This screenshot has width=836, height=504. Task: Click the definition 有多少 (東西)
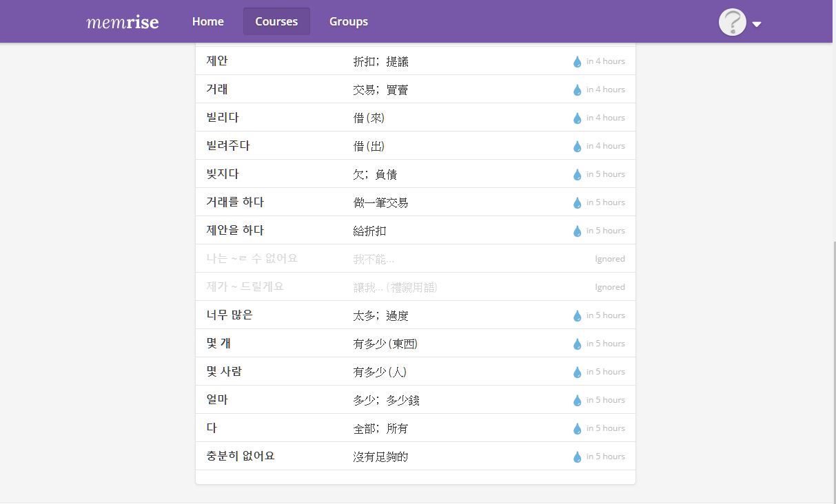[x=385, y=344]
